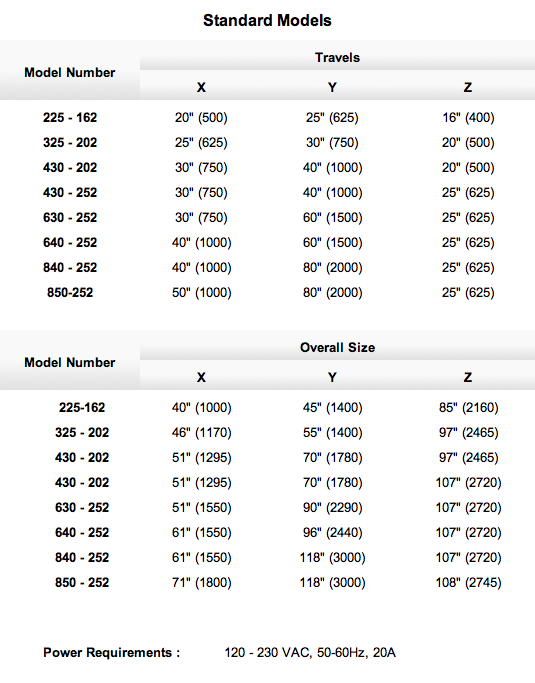Click the Y header under Overall Size
The width and height of the screenshot is (535, 683).
click(x=332, y=377)
